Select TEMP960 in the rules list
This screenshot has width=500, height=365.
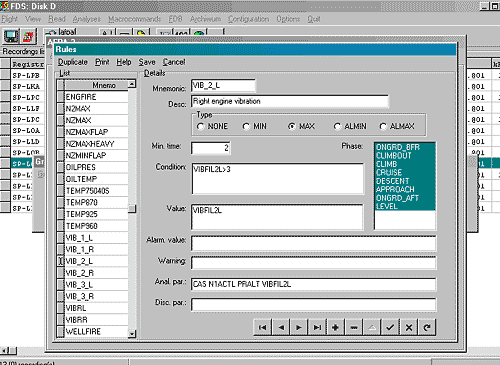pos(96,226)
